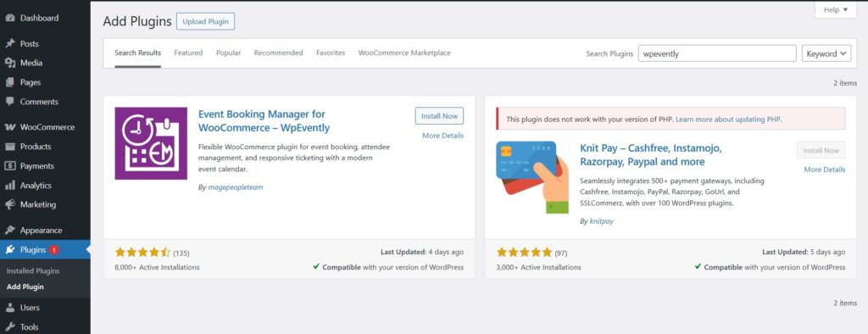Click the Knit Pay five-star rating
The image size is (868, 334).
pos(524,253)
